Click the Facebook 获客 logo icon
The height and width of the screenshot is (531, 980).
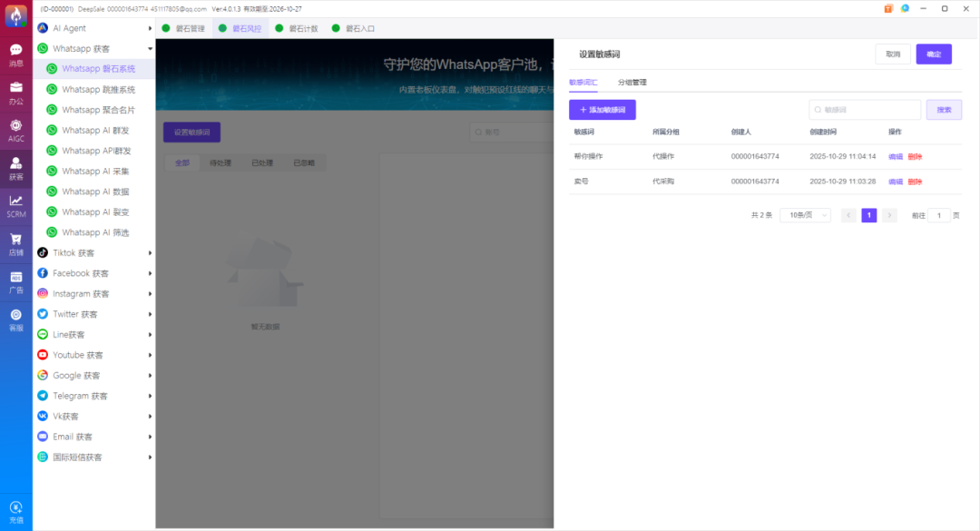click(43, 273)
